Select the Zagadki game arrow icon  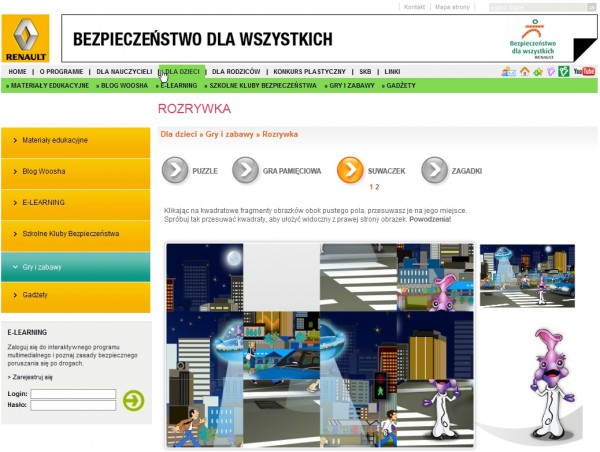point(434,171)
